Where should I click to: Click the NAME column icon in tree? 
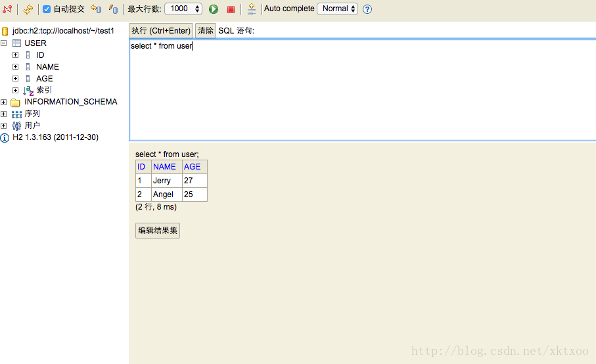click(x=28, y=67)
